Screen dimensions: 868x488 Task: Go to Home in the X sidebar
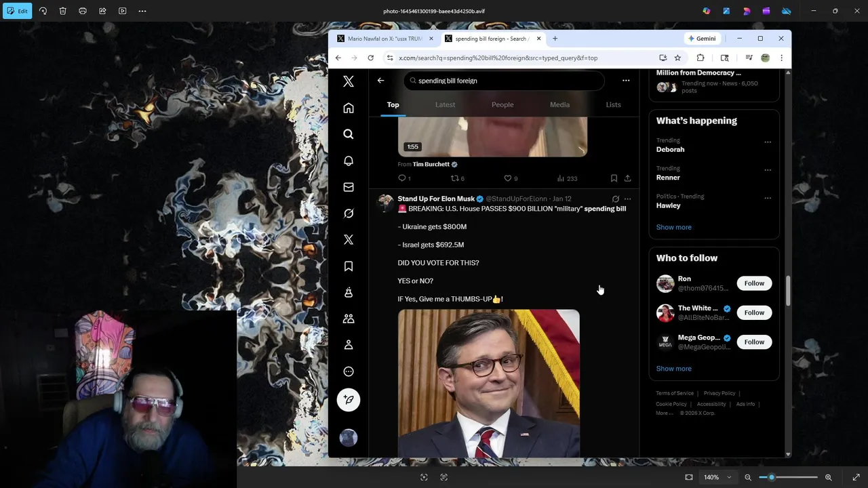click(349, 108)
